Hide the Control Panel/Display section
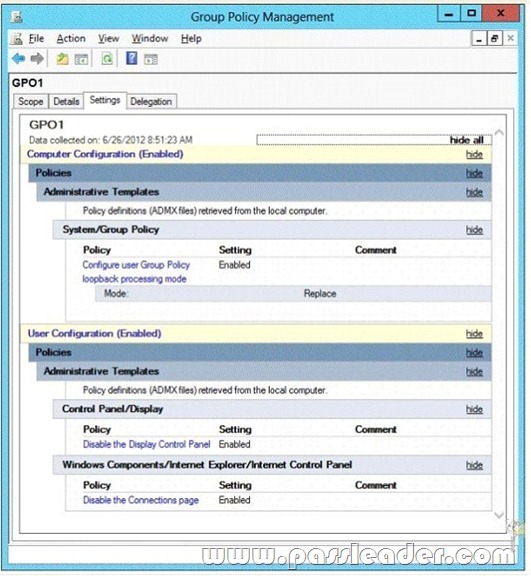 pyautogui.click(x=474, y=409)
